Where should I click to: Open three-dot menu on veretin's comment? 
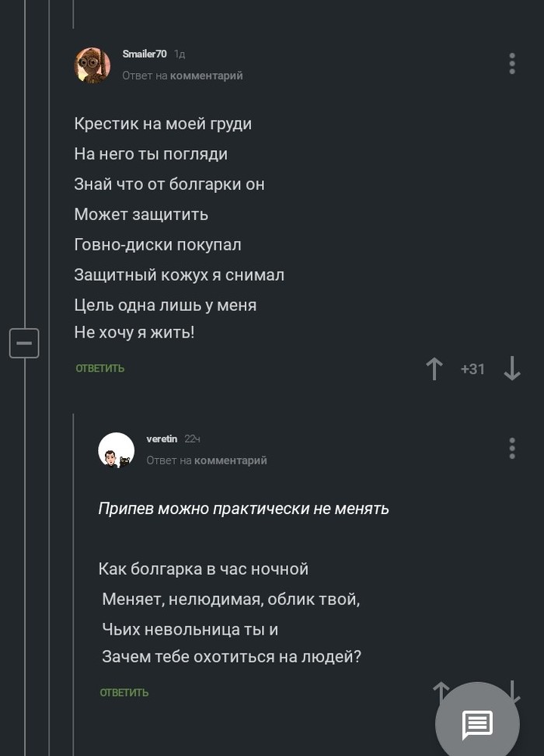[x=512, y=448]
